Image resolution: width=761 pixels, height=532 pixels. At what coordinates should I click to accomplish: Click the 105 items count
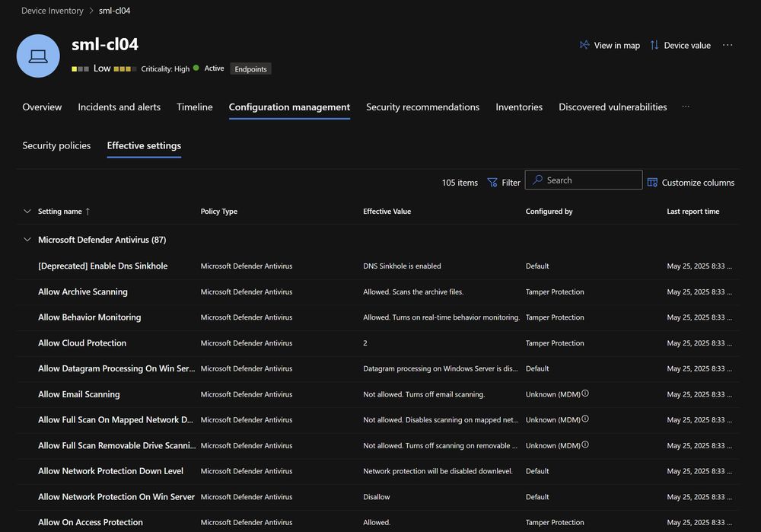pyautogui.click(x=460, y=183)
